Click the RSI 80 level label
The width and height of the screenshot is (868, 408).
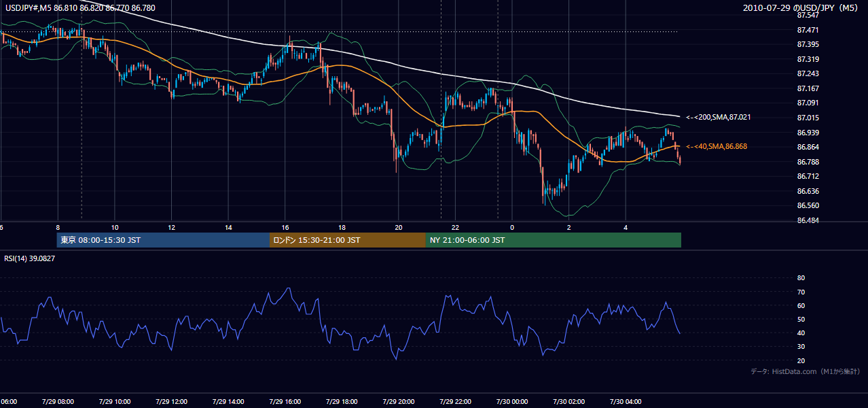click(x=801, y=278)
